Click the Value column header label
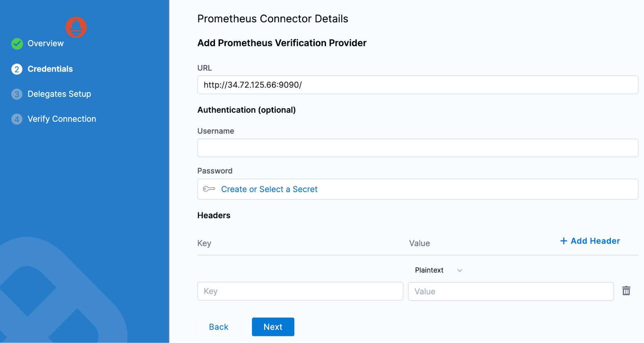The image size is (644, 343). click(x=419, y=243)
